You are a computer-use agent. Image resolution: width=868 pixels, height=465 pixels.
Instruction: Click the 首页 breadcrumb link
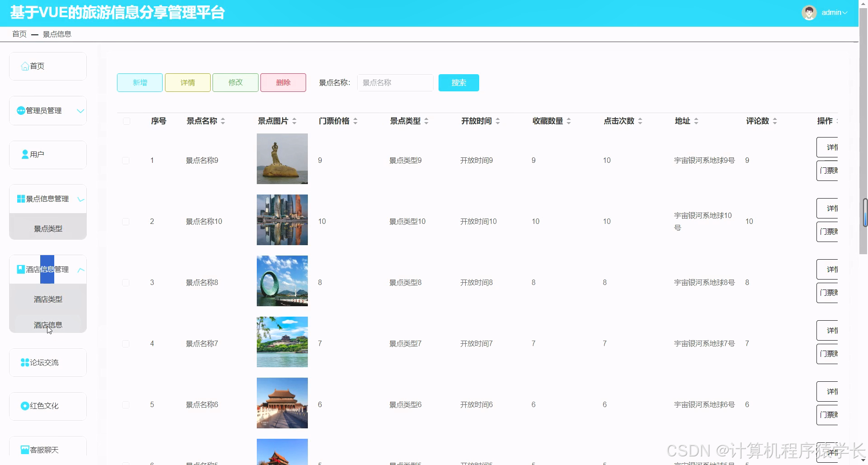coord(19,34)
